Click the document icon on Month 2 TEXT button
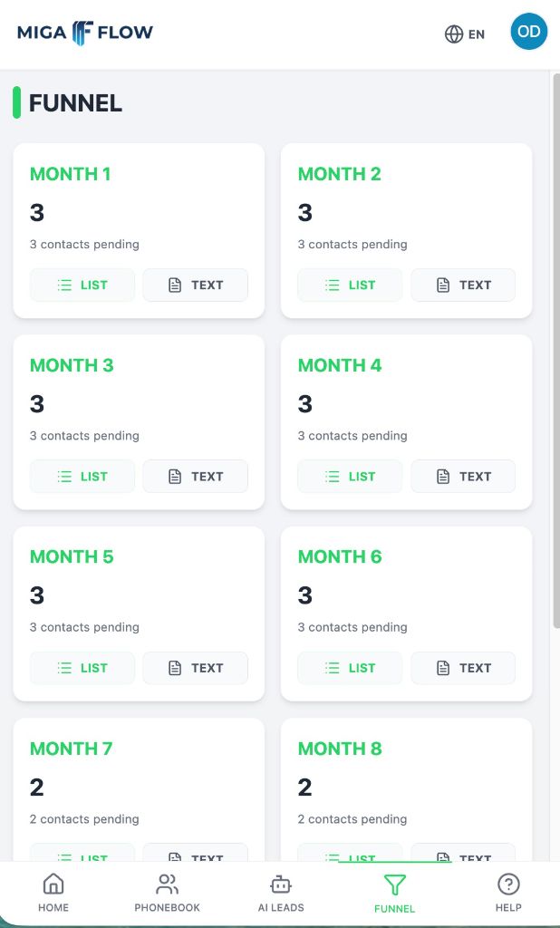Screen dimensions: 560x928 pyautogui.click(x=444, y=285)
